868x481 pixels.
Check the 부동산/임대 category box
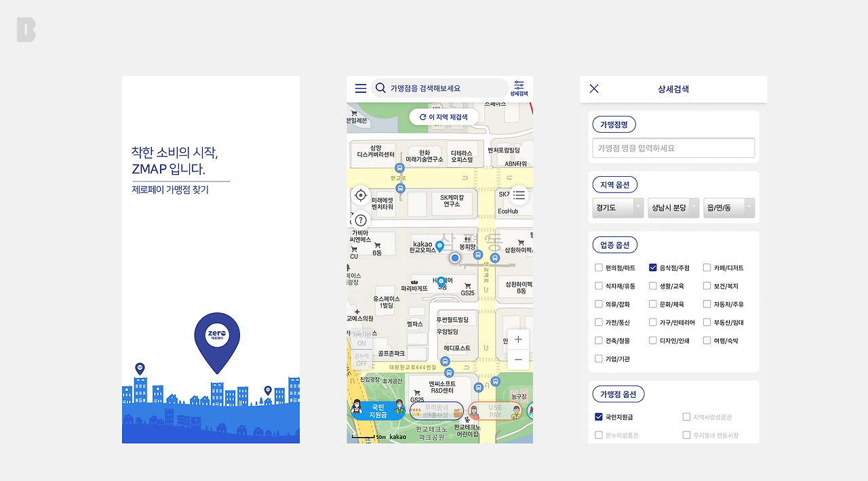click(707, 322)
